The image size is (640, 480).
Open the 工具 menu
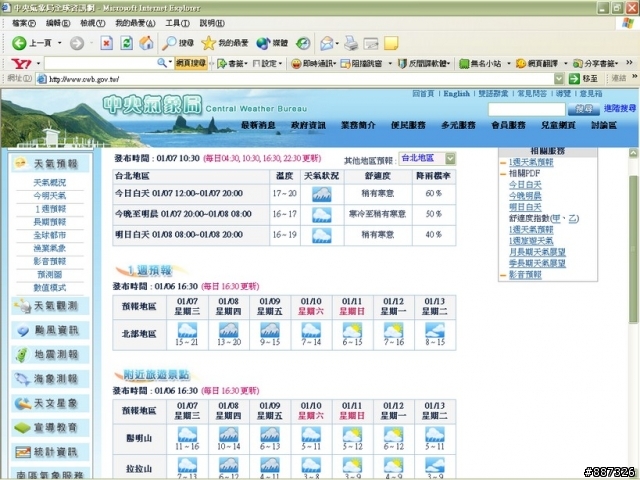(x=177, y=23)
